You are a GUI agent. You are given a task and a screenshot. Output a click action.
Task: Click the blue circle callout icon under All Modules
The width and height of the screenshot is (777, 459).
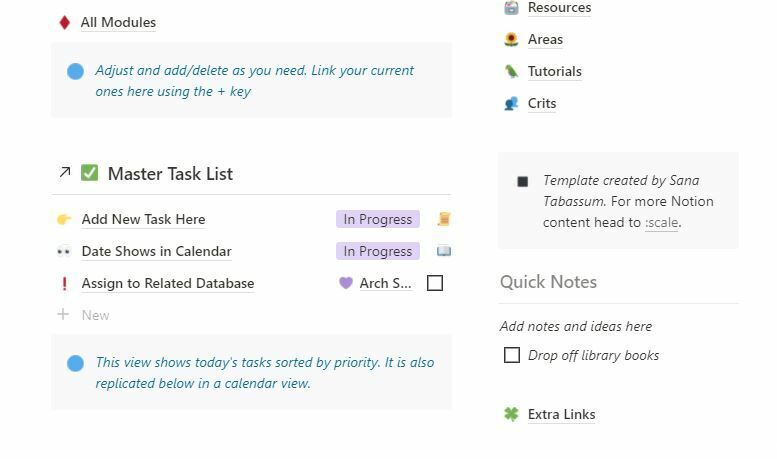(x=75, y=71)
